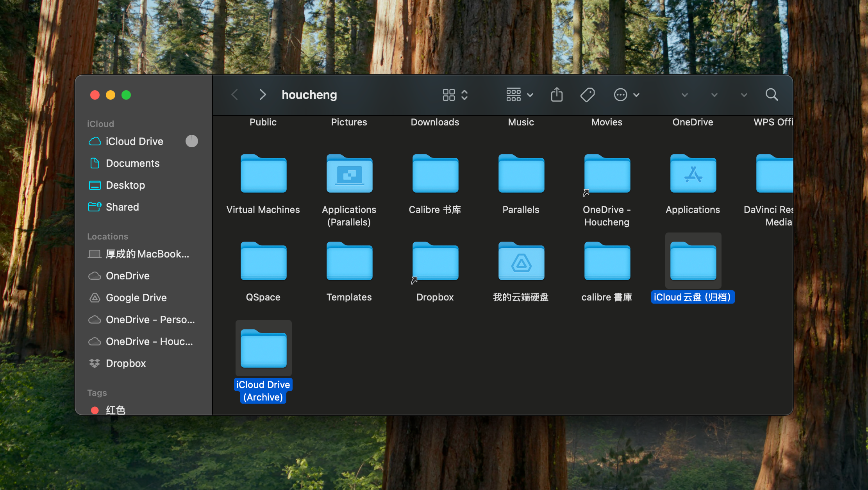Viewport: 868px width, 490px height.
Task: Open the Applications (Parallels) folder
Action: pyautogui.click(x=349, y=174)
